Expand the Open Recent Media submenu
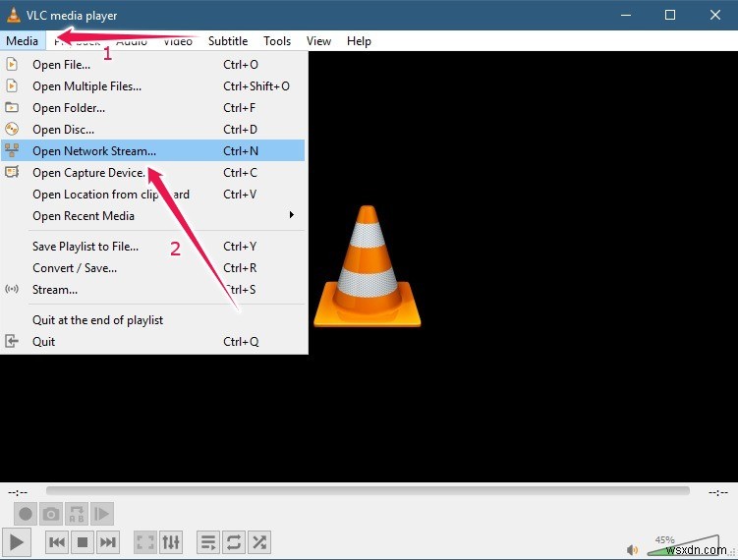 [x=153, y=215]
